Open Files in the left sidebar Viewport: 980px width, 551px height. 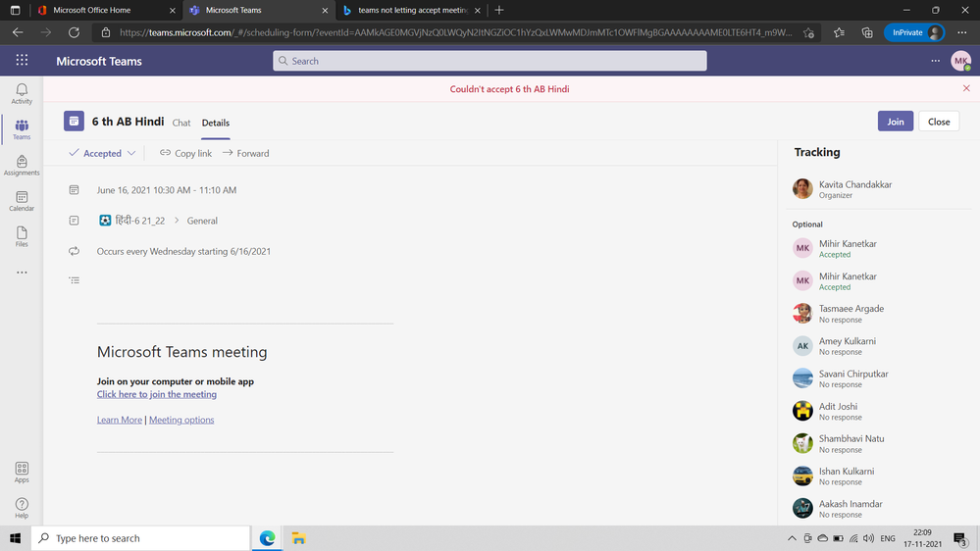(x=22, y=236)
